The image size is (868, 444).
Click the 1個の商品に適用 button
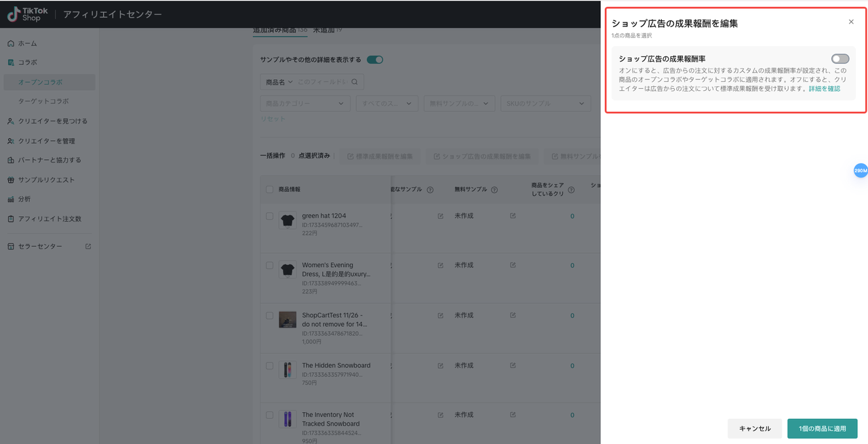click(x=823, y=428)
